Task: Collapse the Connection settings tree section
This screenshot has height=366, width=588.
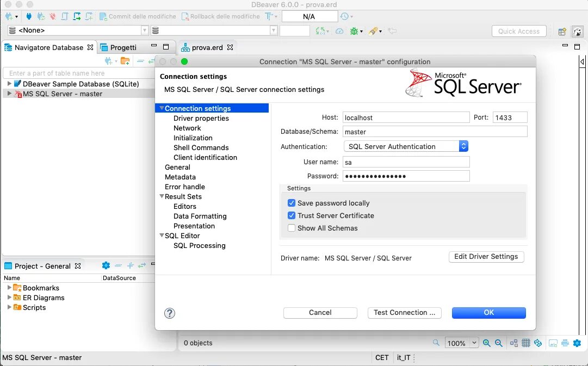Action: click(x=162, y=108)
